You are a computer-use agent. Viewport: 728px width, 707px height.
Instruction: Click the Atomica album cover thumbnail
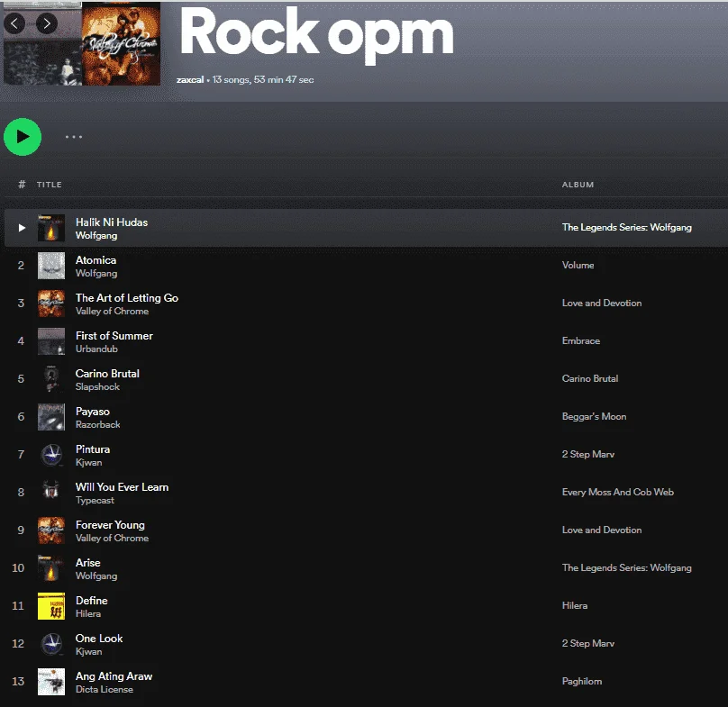51,266
